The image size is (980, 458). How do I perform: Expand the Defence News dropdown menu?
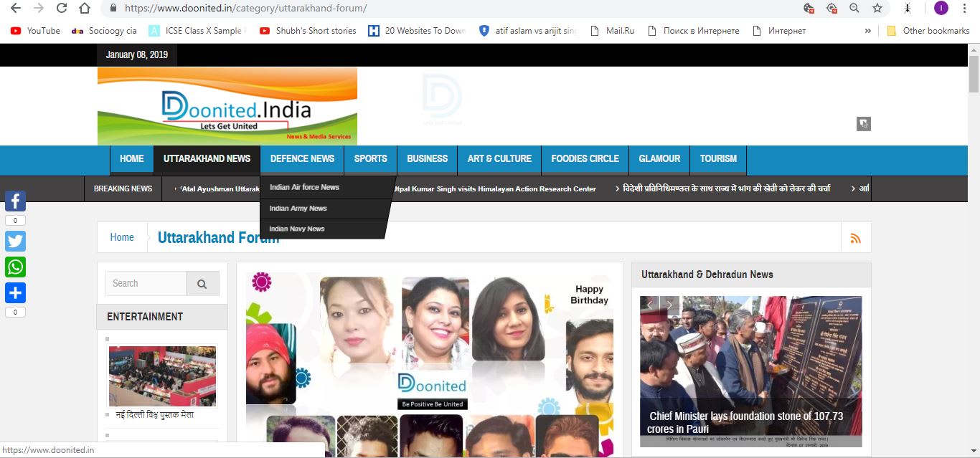point(302,159)
